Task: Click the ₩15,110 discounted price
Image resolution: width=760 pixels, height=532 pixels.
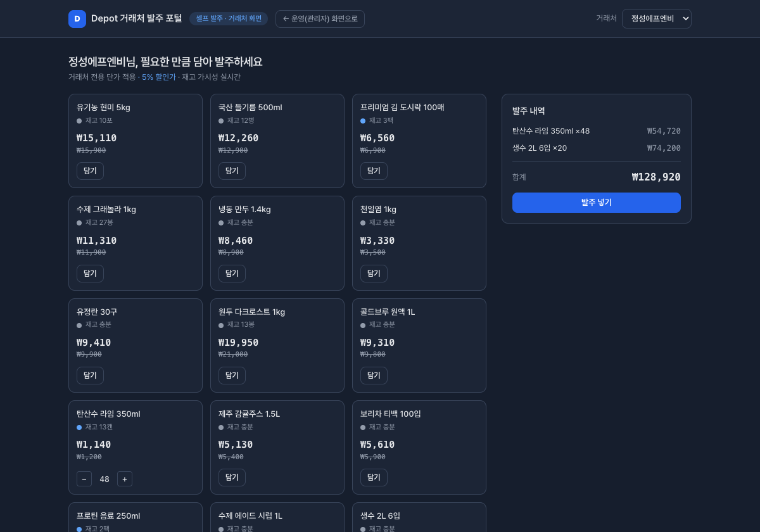Action: (96, 138)
